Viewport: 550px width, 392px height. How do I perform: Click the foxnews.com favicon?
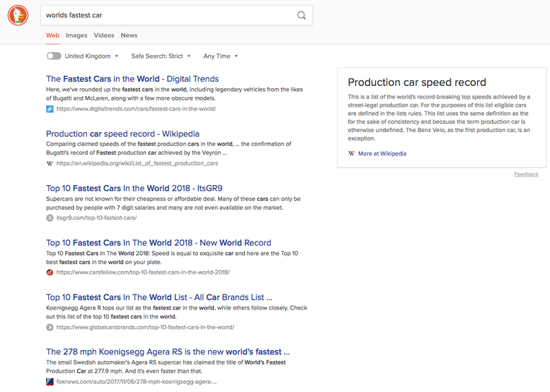tap(49, 382)
